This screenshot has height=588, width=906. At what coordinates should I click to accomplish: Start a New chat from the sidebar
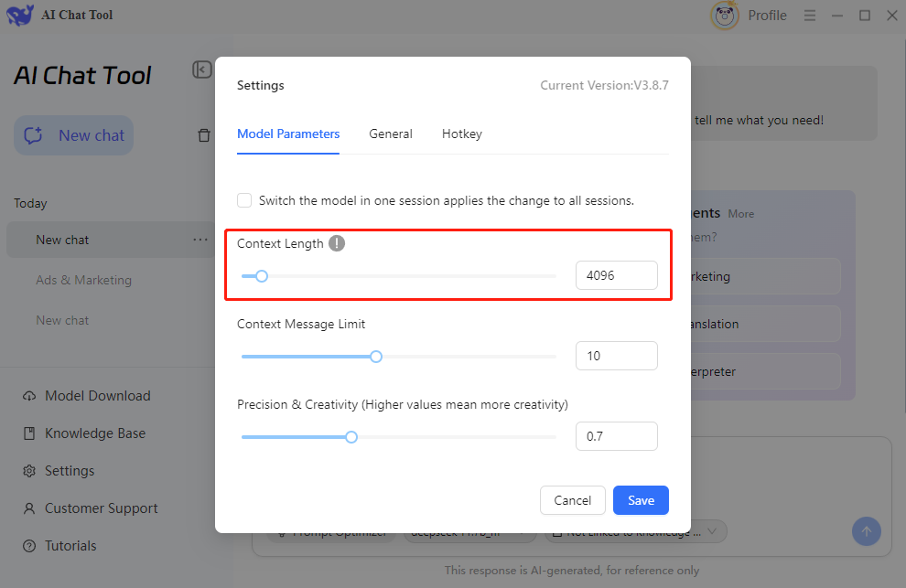coord(74,135)
